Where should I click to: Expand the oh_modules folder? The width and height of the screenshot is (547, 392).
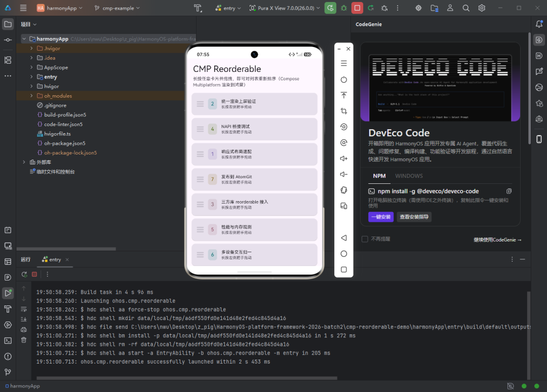click(x=31, y=96)
